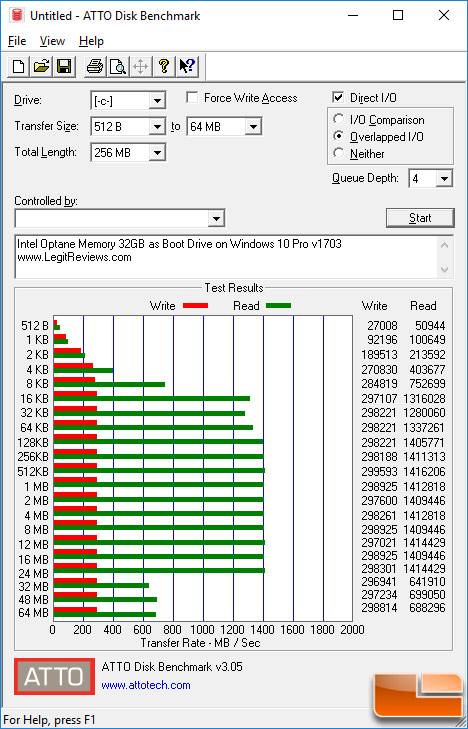Open a file with the folder icon
468x729 pixels.
pyautogui.click(x=41, y=66)
